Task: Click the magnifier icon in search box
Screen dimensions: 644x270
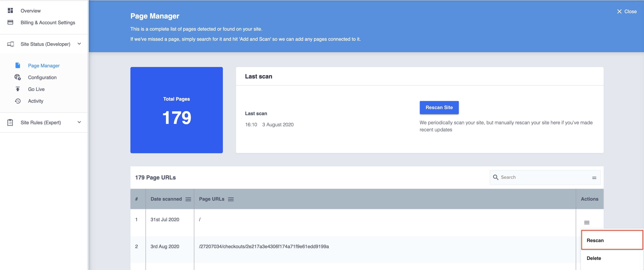Action: (x=495, y=177)
